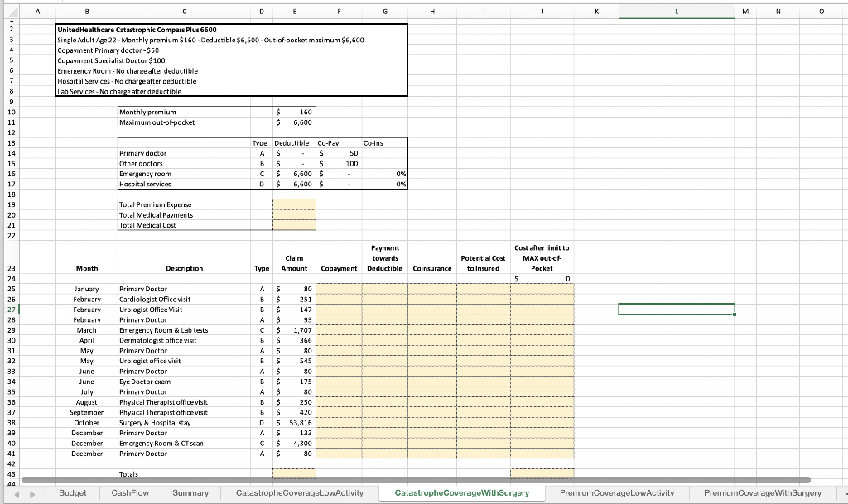Select the Coinsurance cell for October surgery row
The width and height of the screenshot is (848, 504).
pyautogui.click(x=432, y=422)
